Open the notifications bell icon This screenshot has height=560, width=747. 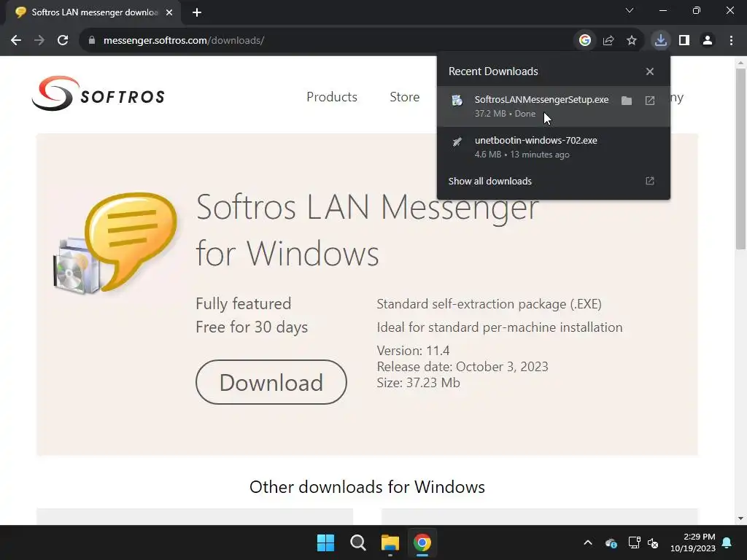(x=727, y=542)
